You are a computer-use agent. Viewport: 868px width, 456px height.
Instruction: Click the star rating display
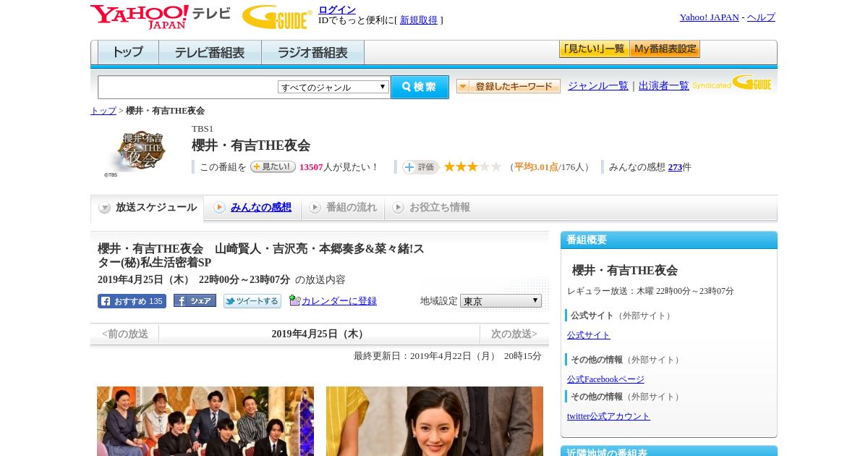[x=472, y=166]
